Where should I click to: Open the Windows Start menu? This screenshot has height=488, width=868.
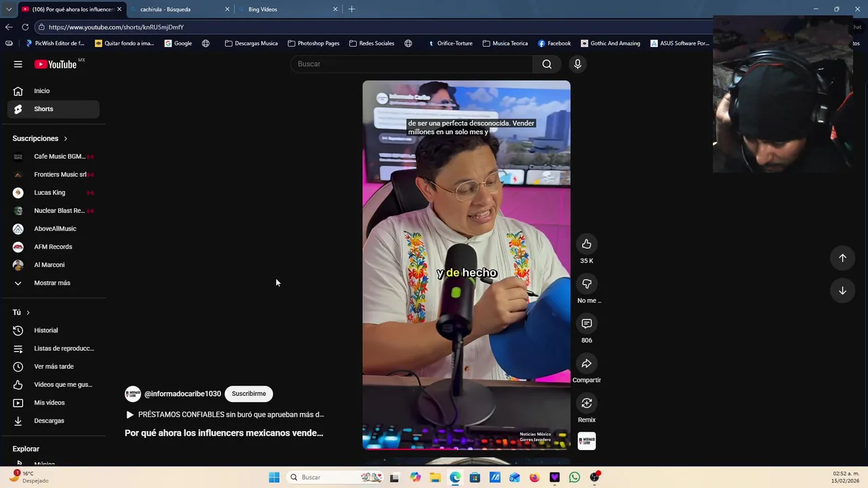coord(274,477)
